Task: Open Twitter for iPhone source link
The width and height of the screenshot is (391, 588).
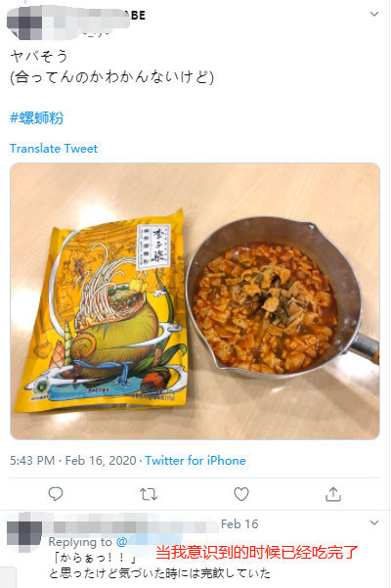Action: [195, 461]
